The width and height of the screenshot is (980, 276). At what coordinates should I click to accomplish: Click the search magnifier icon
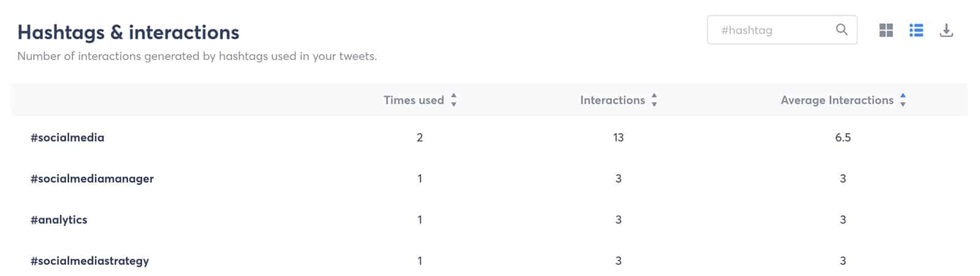(842, 29)
